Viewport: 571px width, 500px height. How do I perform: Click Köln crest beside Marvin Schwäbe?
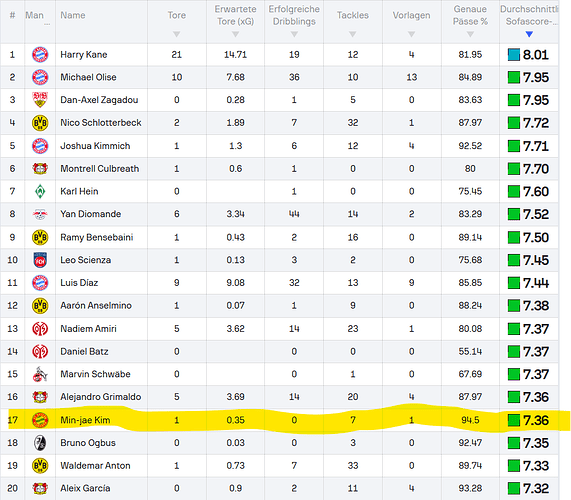(40, 374)
